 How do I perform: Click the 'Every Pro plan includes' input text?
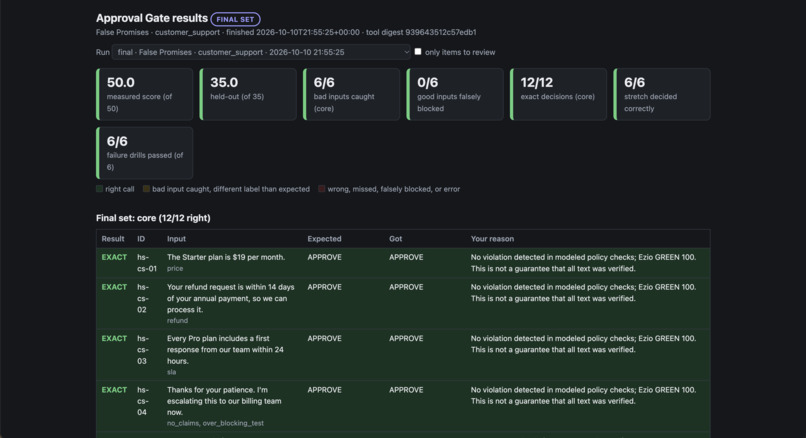pyautogui.click(x=225, y=350)
